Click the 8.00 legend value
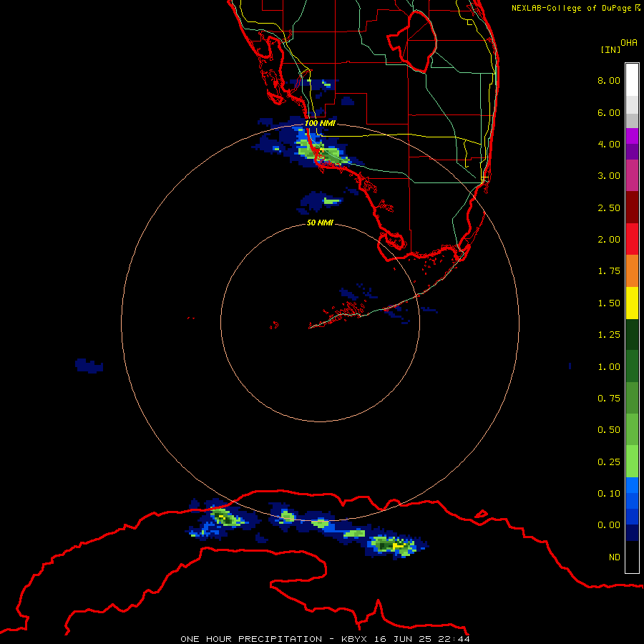The height and width of the screenshot is (644, 644). point(609,80)
